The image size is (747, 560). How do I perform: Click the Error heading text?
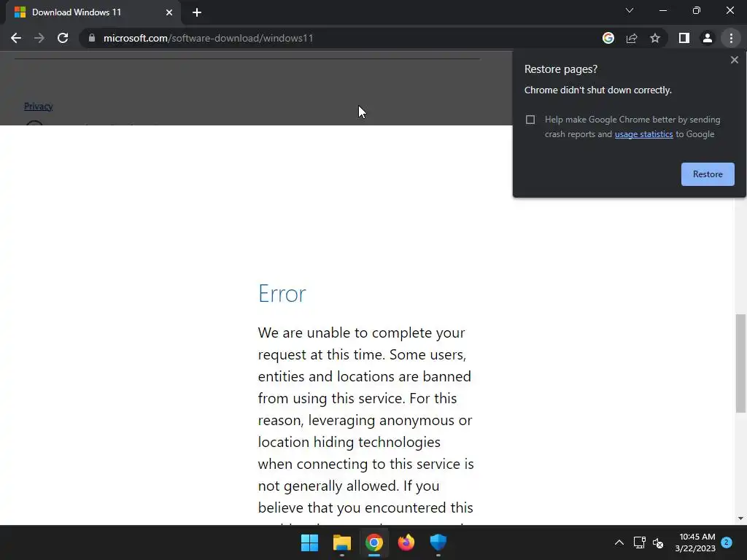pos(282,293)
